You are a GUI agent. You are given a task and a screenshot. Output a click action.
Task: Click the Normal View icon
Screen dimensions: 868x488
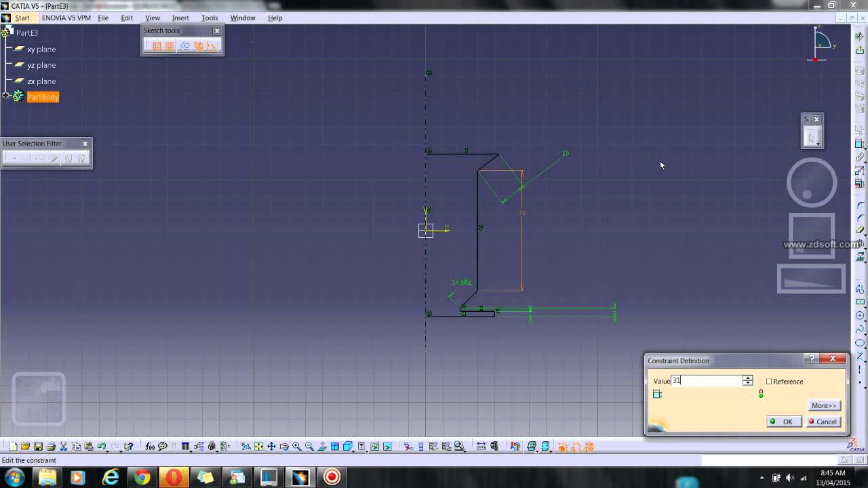point(322,447)
